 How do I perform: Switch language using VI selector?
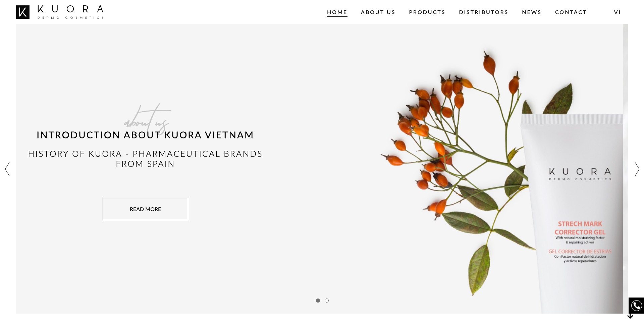click(x=617, y=12)
